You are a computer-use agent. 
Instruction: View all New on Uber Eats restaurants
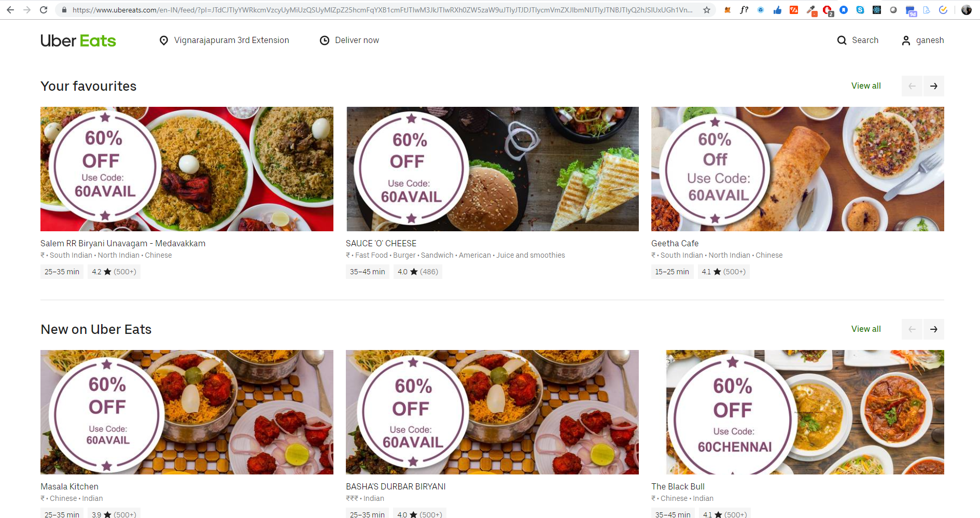[x=866, y=329]
